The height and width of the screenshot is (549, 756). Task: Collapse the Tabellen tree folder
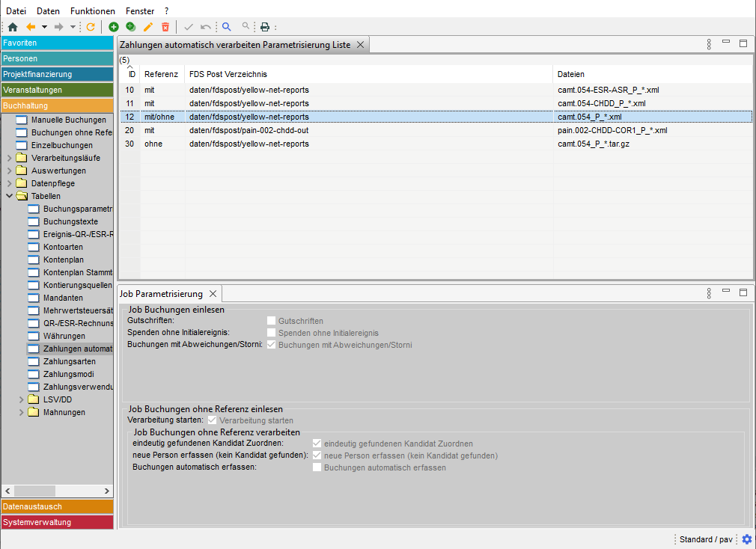10,196
